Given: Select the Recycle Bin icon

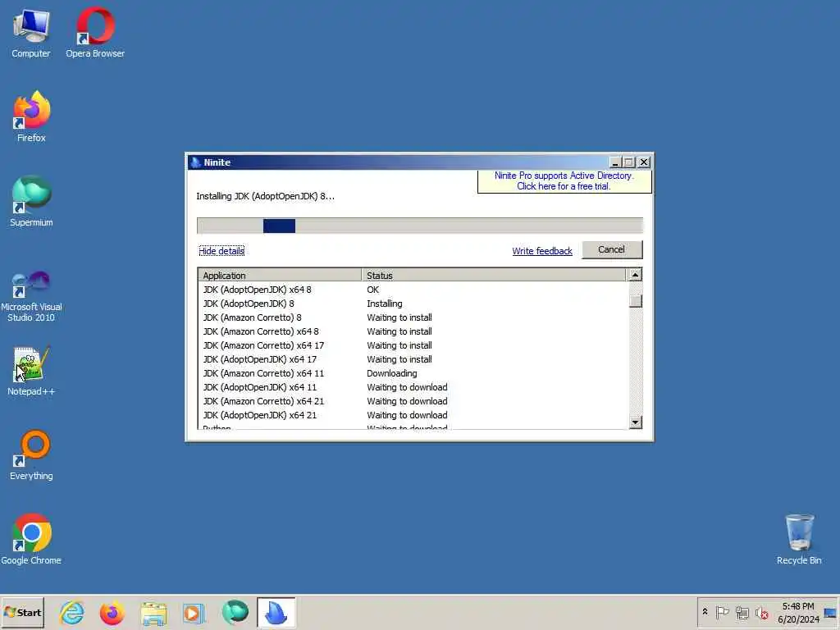Looking at the screenshot, I should pos(799,540).
